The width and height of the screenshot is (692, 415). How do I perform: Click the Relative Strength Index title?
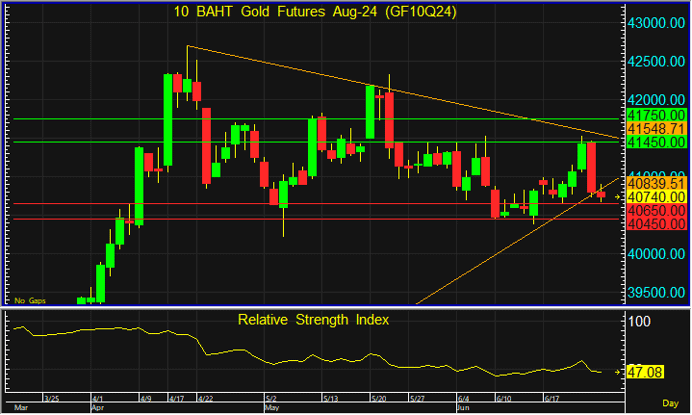tap(313, 320)
